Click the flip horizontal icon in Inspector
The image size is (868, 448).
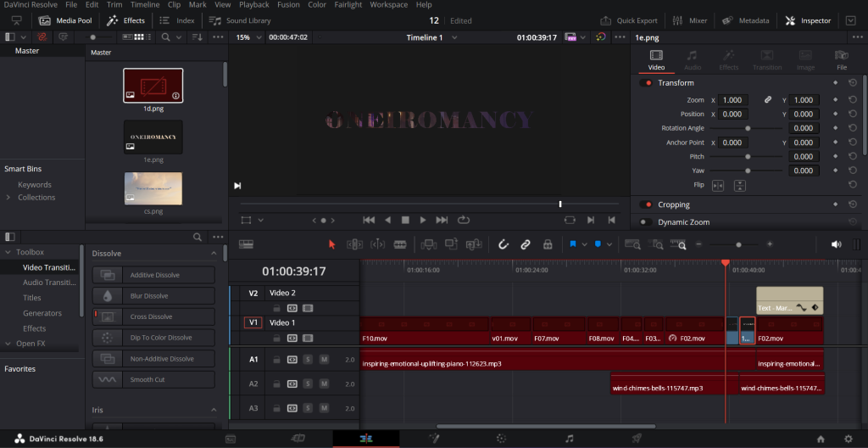[718, 185]
